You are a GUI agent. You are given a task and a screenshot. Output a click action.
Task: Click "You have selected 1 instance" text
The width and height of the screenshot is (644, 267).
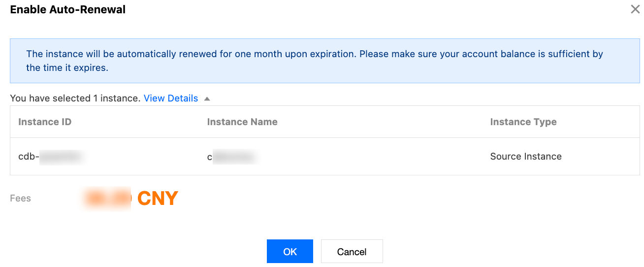click(x=75, y=98)
